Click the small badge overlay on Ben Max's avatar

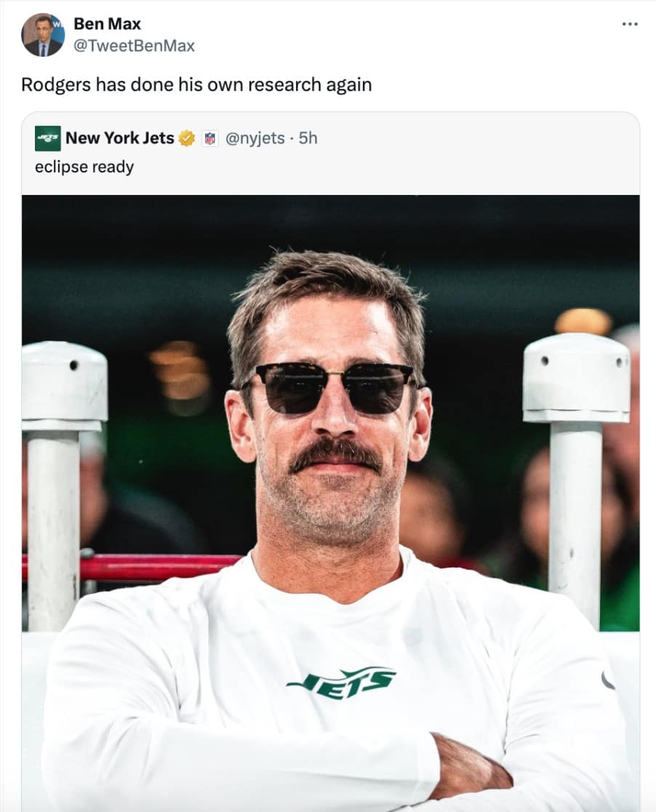[57, 23]
